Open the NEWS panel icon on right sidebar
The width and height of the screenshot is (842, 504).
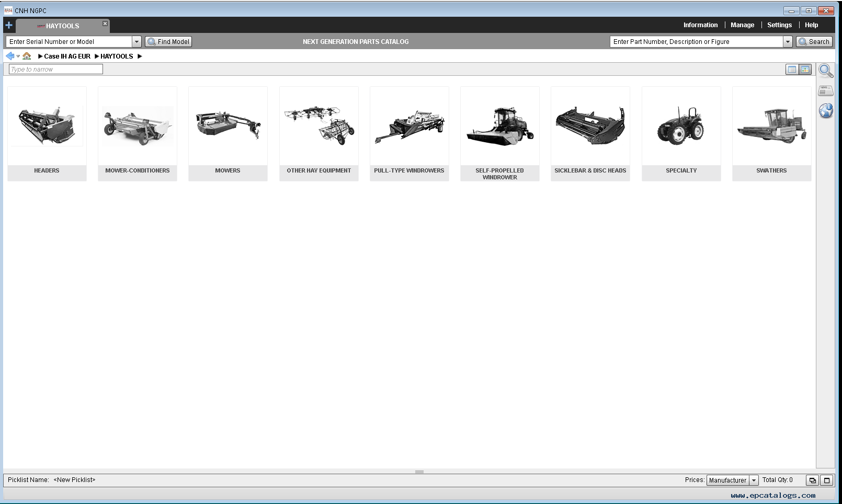point(826,90)
